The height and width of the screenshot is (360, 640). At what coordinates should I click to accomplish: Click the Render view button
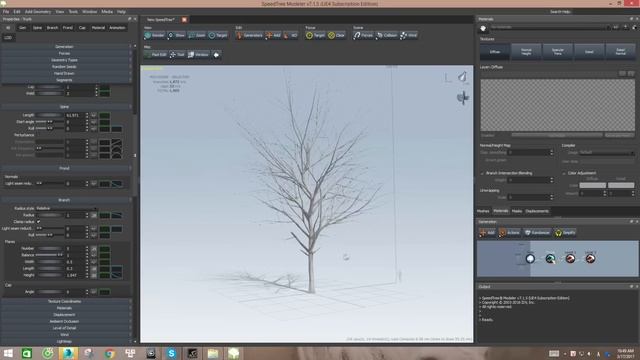tap(154, 36)
